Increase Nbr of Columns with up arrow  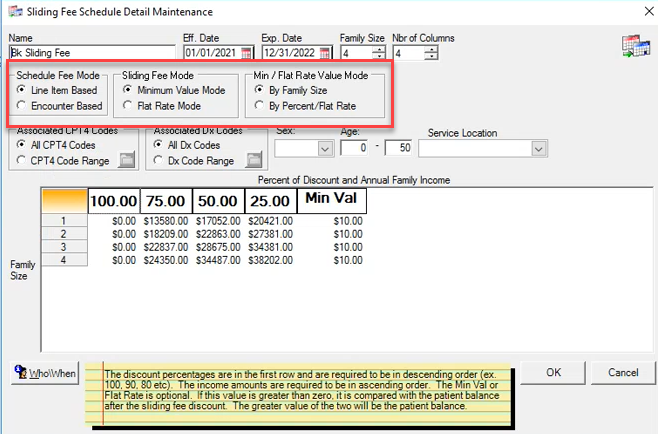tap(431, 49)
